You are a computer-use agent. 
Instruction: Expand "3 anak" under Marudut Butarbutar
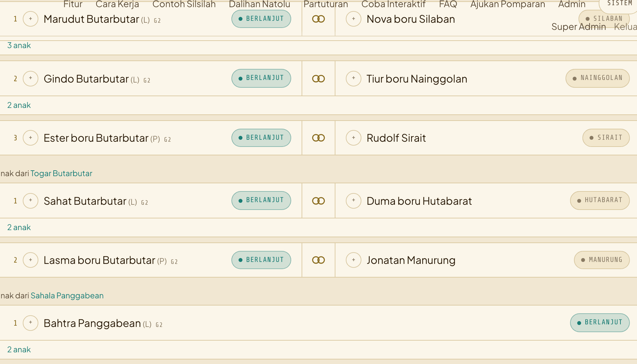coord(19,45)
